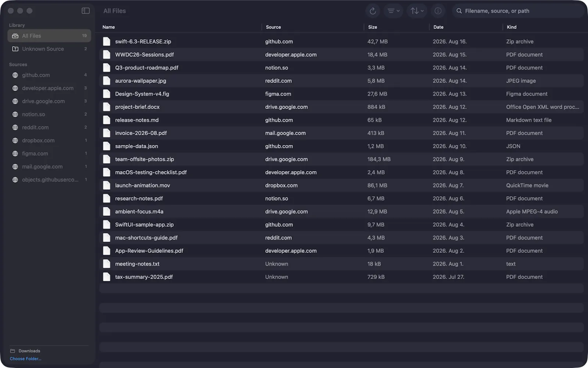Open the filter options dropdown
588x368 pixels.
coord(394,11)
